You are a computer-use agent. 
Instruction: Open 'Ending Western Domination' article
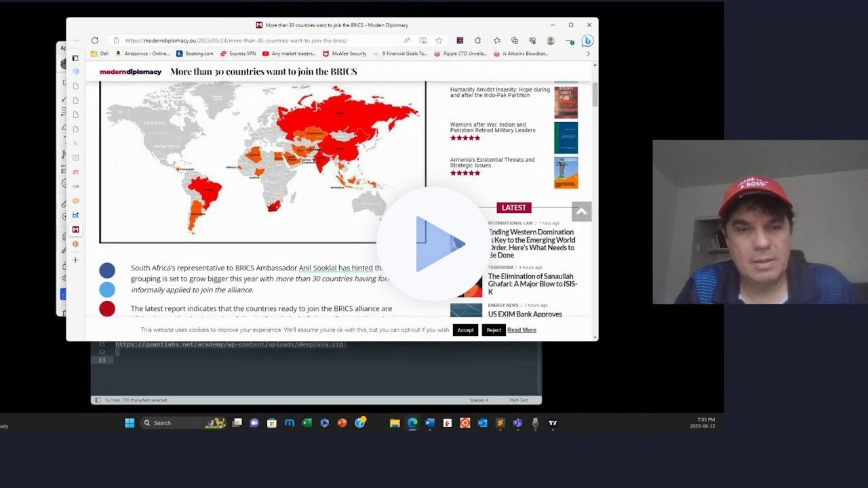(x=532, y=244)
